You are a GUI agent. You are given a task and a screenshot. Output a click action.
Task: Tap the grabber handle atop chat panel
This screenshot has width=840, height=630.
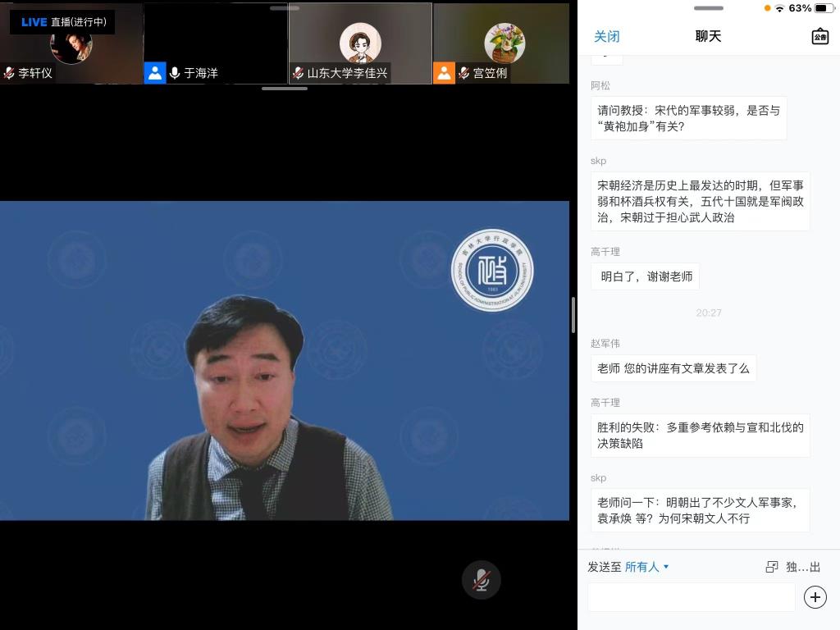(x=708, y=8)
